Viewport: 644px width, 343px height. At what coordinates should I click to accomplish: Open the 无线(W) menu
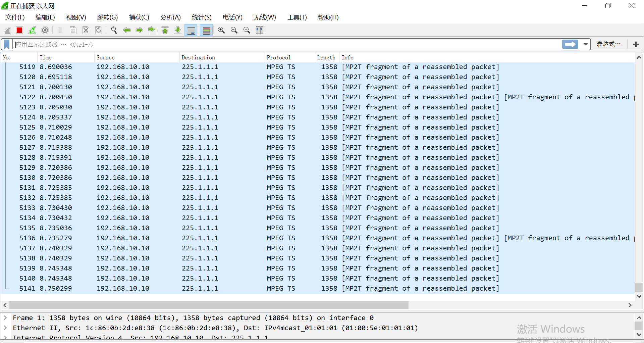click(265, 17)
